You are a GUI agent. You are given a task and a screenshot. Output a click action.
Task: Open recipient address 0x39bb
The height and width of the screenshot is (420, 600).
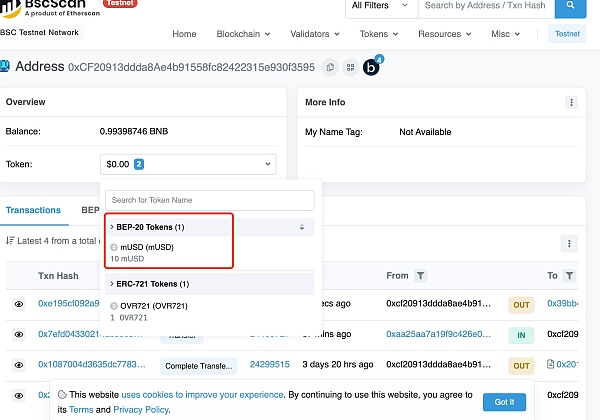pyautogui.click(x=562, y=303)
